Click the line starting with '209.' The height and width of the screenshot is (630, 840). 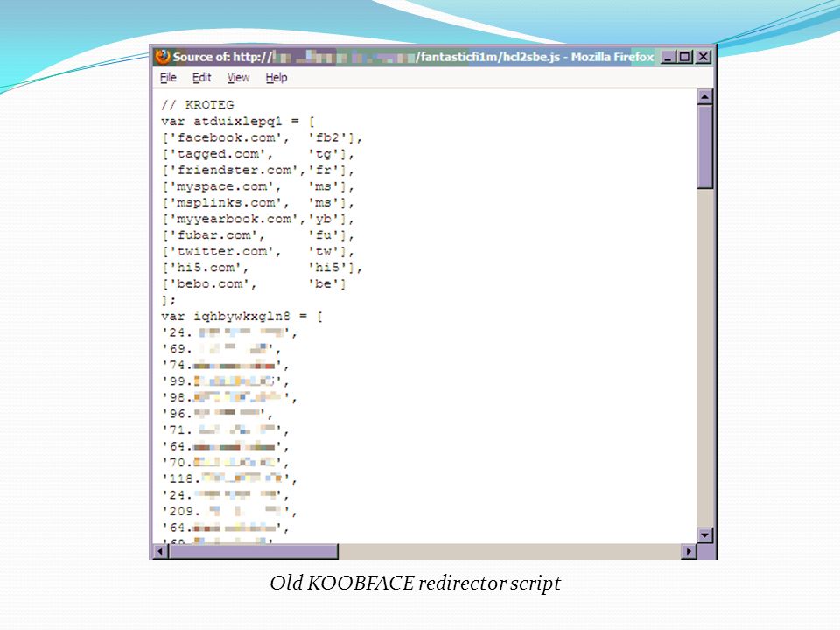click(229, 512)
